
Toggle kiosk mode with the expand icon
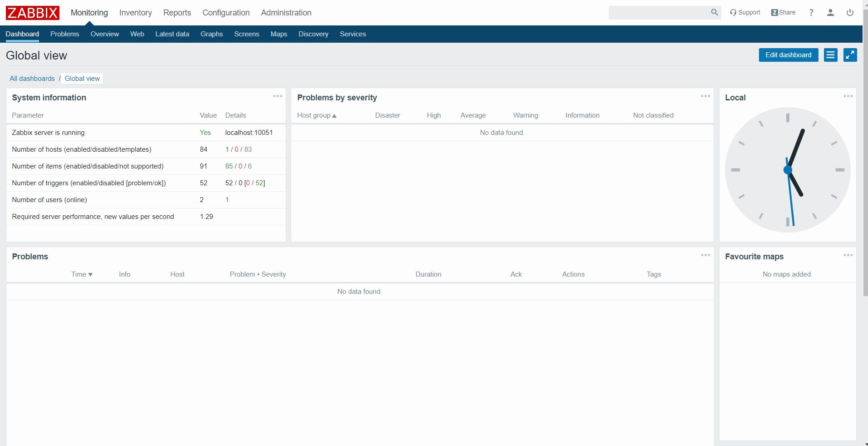click(x=850, y=55)
